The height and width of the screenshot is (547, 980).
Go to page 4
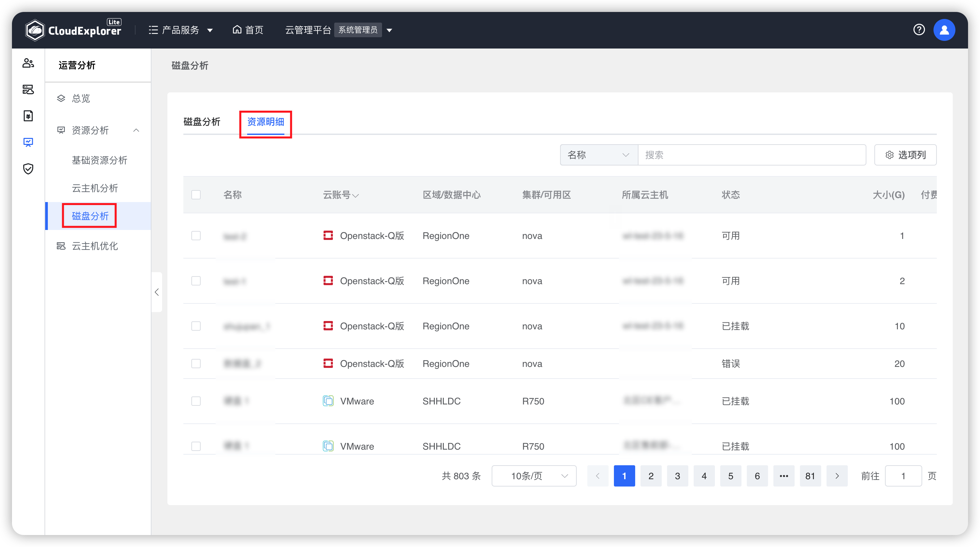click(x=704, y=476)
